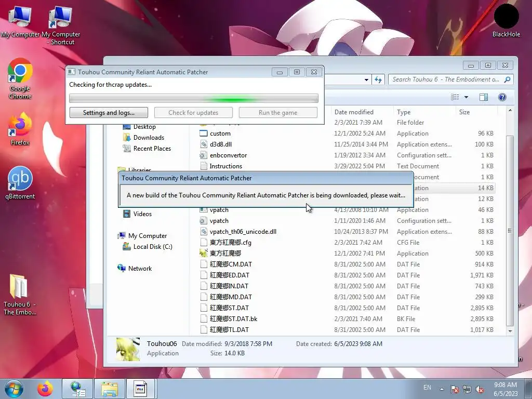
Task: Launch Firefox from the desktop shortcut
Action: click(20, 129)
